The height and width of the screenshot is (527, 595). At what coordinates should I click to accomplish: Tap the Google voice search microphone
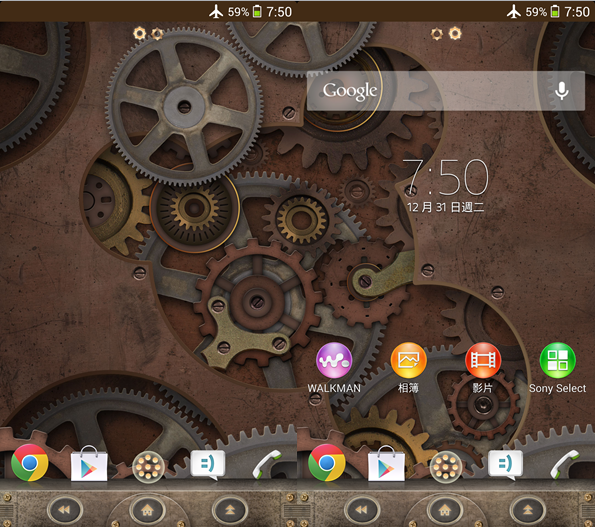562,91
